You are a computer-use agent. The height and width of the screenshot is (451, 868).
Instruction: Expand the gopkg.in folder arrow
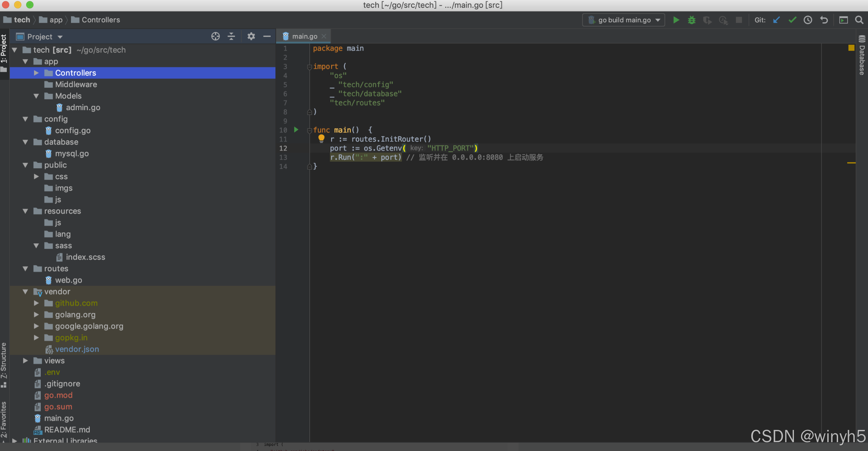36,337
